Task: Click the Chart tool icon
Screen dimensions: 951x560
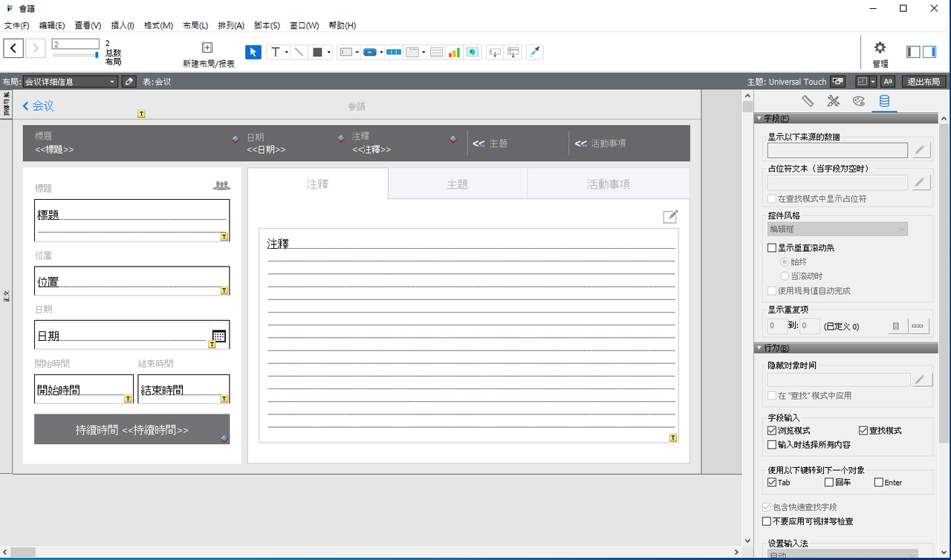Action: (x=454, y=52)
